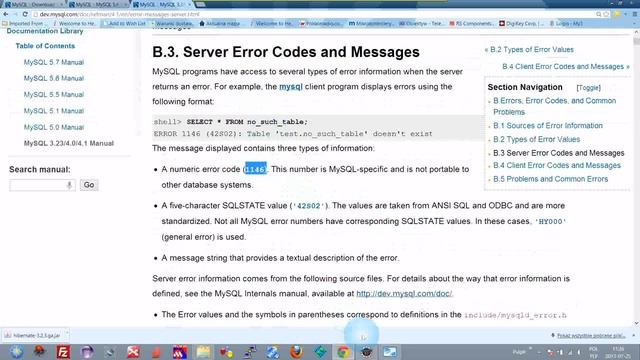
Task: Open B.5 Problems and Common Errors
Action: [550, 179]
